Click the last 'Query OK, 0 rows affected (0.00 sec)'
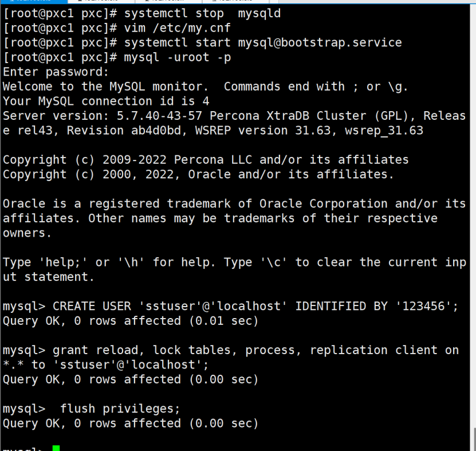 point(131,423)
